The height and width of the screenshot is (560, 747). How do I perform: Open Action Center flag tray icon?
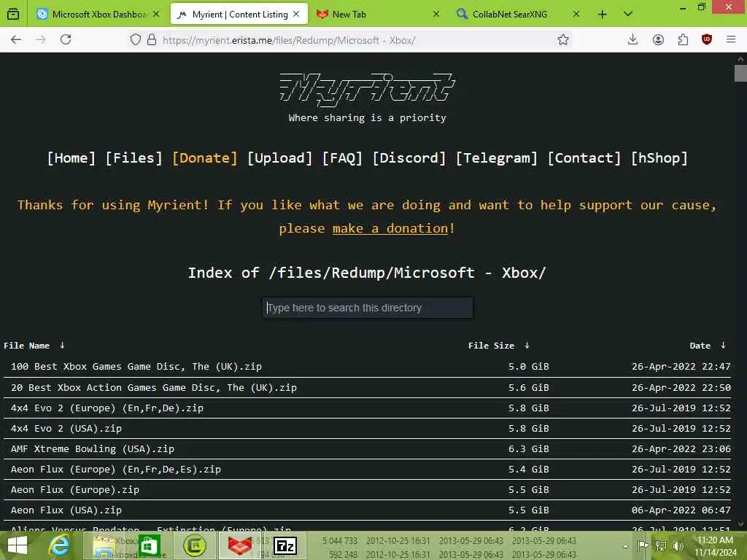tap(643, 545)
